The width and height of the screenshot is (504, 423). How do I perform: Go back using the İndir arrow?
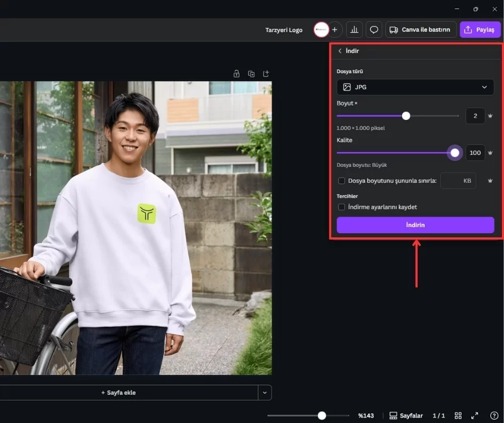(340, 51)
